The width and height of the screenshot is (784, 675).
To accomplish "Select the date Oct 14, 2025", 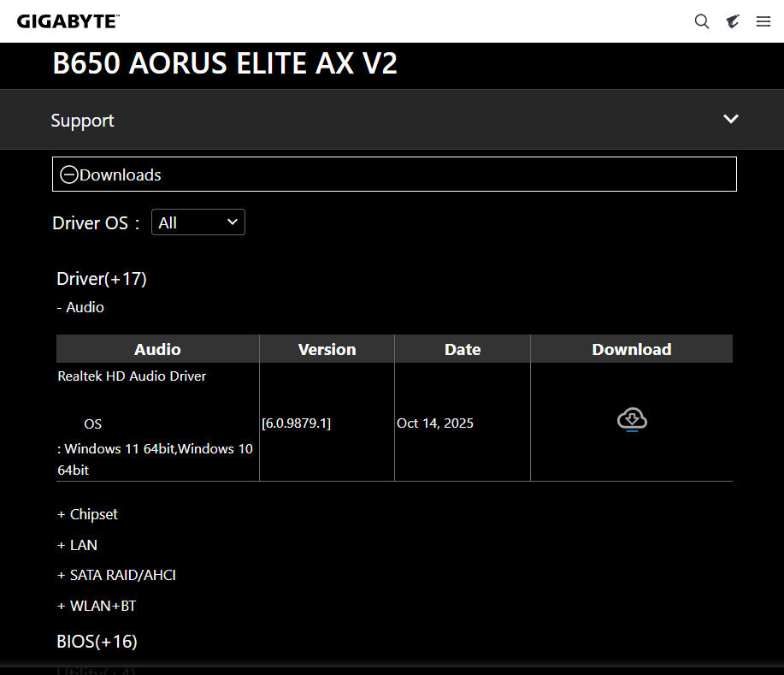I will 435,423.
